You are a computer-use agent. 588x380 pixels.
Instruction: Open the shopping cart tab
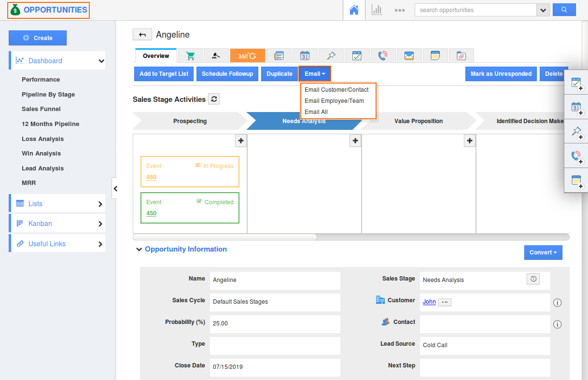click(x=190, y=56)
